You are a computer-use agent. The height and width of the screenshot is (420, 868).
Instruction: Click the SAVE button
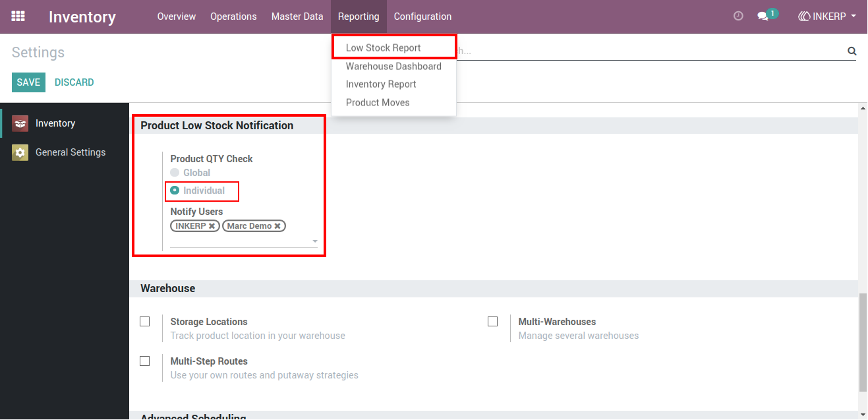click(28, 82)
